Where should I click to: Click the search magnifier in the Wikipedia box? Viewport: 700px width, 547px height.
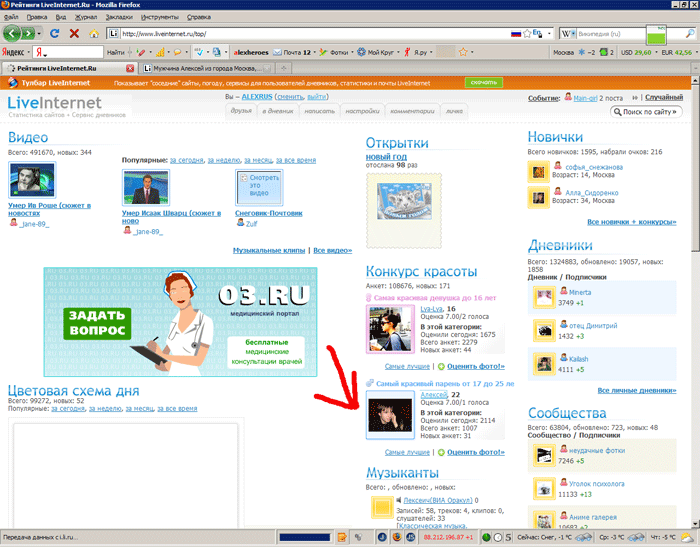(x=690, y=33)
